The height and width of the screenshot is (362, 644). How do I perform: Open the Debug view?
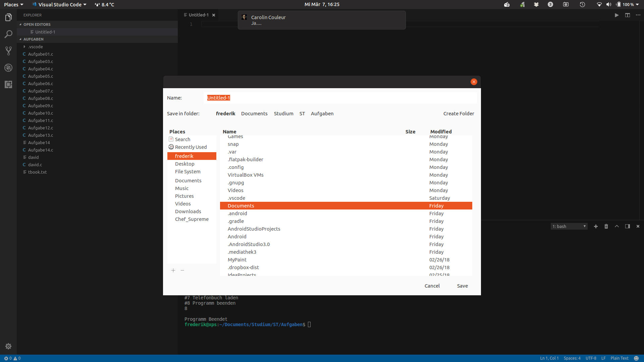pos(8,68)
